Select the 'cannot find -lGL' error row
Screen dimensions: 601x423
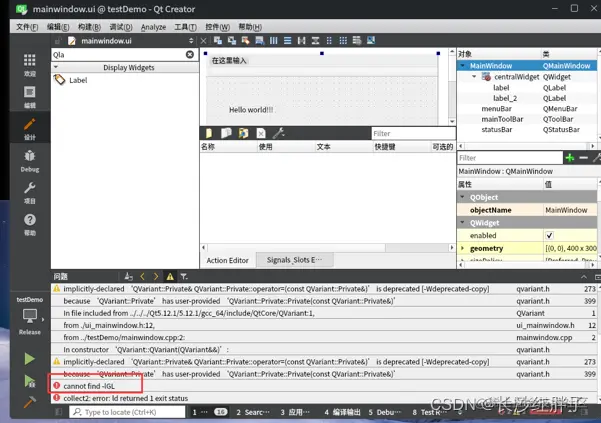324,386
